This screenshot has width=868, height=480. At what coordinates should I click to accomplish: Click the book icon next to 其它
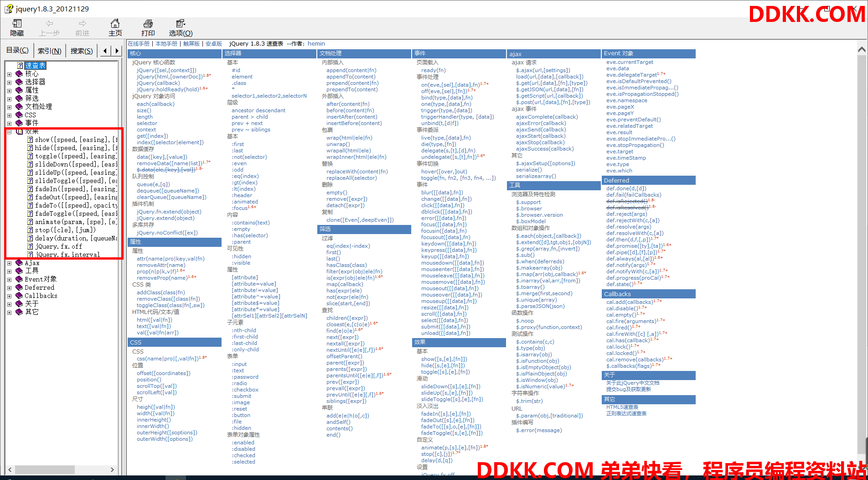pos(19,312)
